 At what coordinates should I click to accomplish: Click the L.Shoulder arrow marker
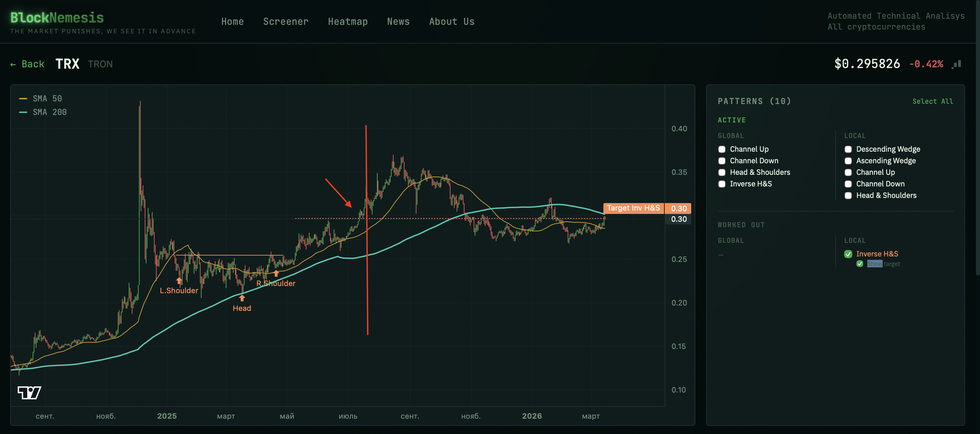[x=179, y=281]
